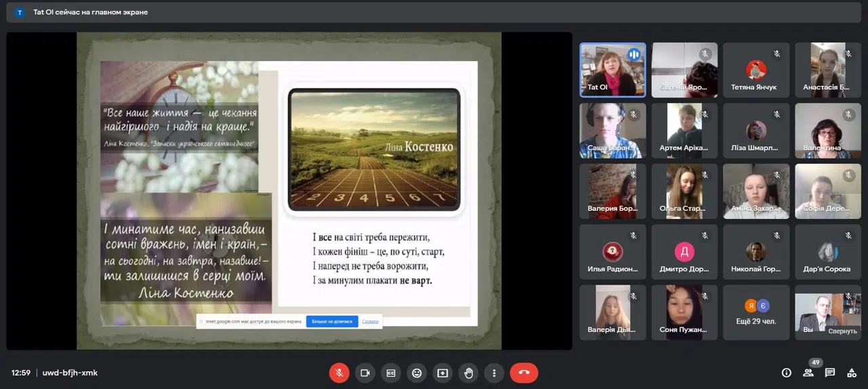
Task: Select the Tat Ol participant tile
Action: 612,70
